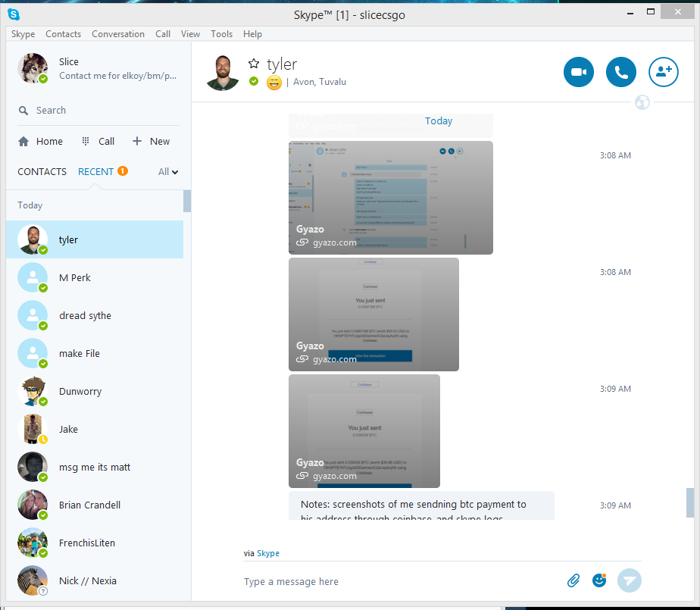The width and height of the screenshot is (700, 610).
Task: Start a video call with tyler
Action: (579, 72)
